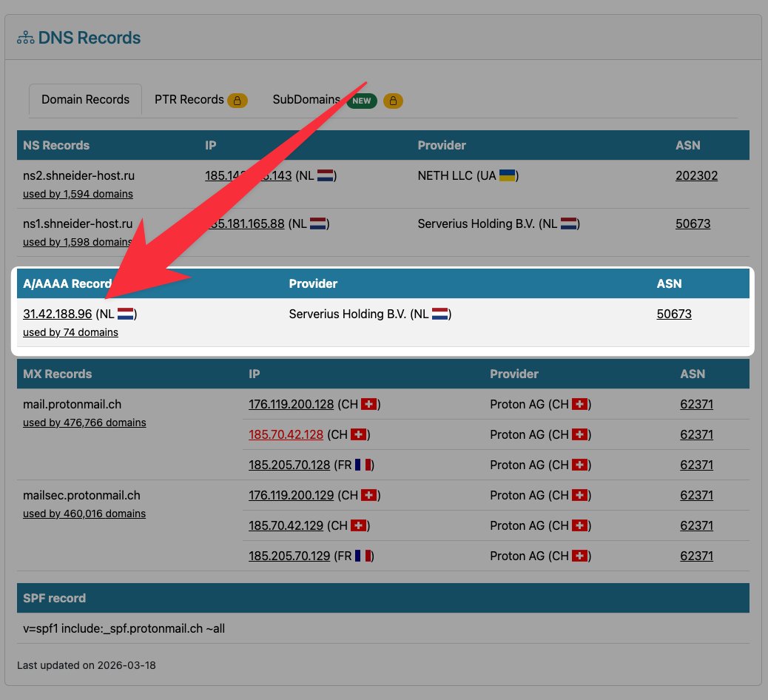Click 'Last updated on 2026-03-18' text
The width and height of the screenshot is (768, 700).
pyautogui.click(x=87, y=665)
